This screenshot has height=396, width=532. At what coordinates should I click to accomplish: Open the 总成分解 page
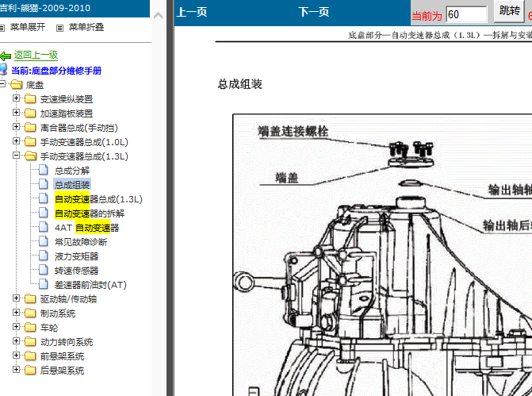(72, 171)
